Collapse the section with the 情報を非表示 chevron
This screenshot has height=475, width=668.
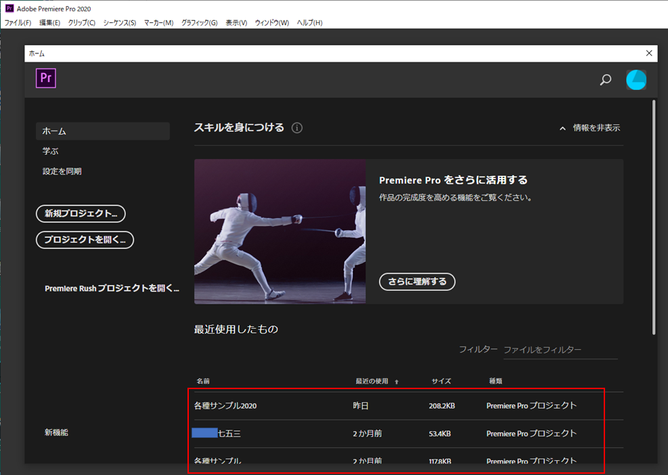point(562,128)
